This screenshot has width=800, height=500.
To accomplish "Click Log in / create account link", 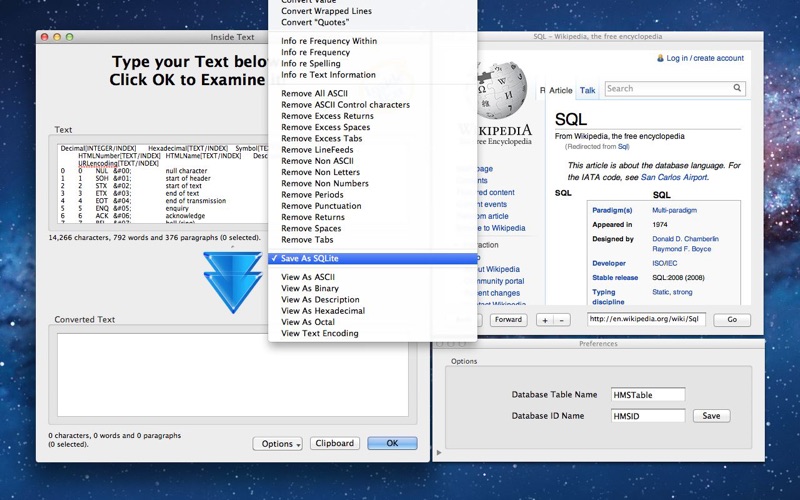I will pos(705,58).
